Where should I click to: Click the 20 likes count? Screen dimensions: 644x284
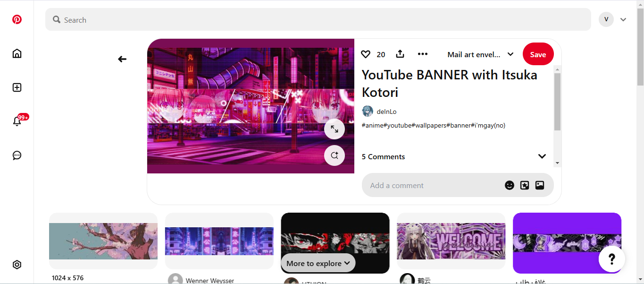pos(381,54)
